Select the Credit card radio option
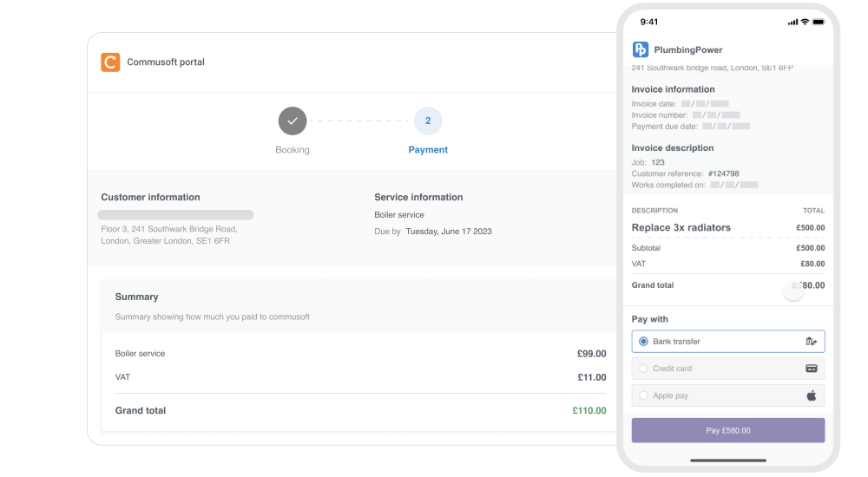The image size is (868, 477). pyautogui.click(x=643, y=369)
